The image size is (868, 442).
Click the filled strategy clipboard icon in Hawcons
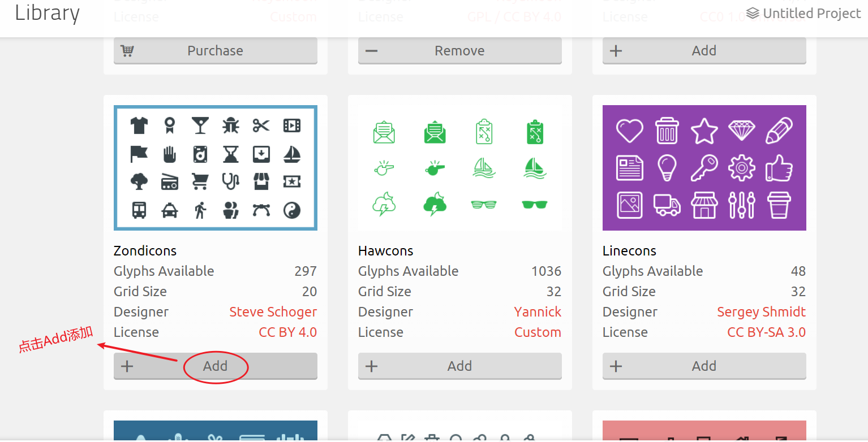535,132
